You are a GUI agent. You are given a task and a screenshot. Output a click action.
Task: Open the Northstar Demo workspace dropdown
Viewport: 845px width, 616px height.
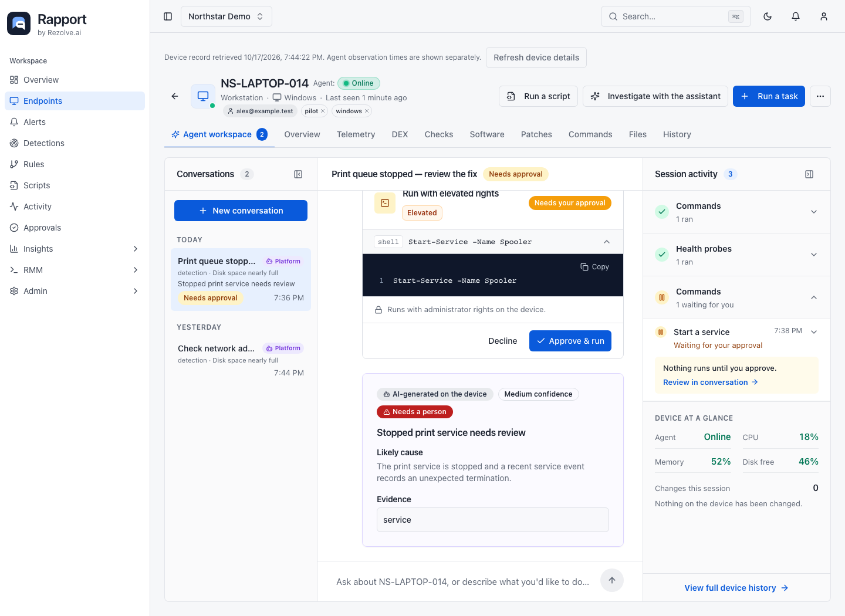tap(227, 16)
